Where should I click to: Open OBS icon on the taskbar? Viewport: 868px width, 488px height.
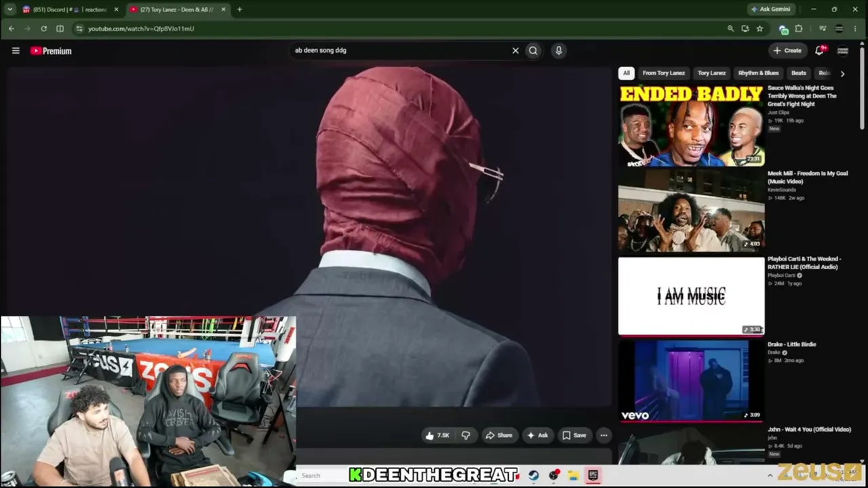pyautogui.click(x=553, y=475)
